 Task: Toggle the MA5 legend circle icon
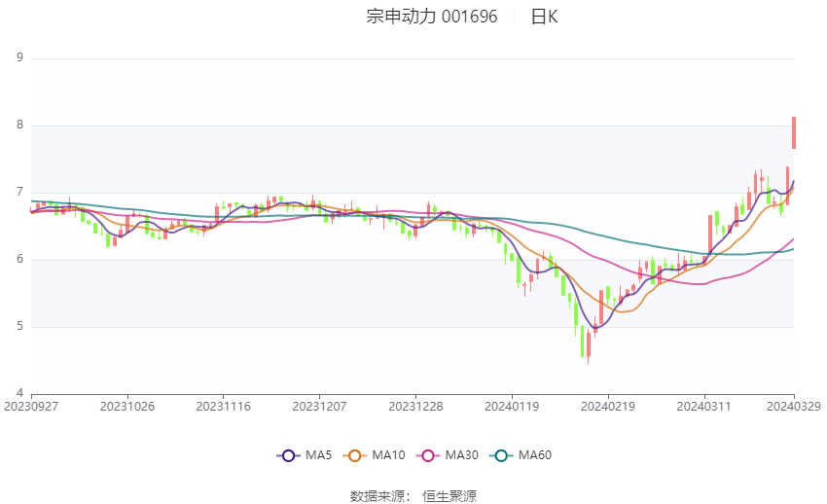pos(288,455)
